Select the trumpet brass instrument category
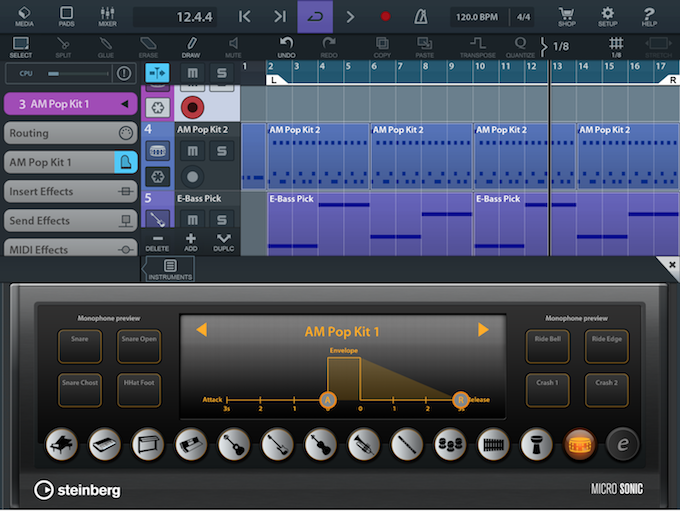The height and width of the screenshot is (511, 680). 363,444
